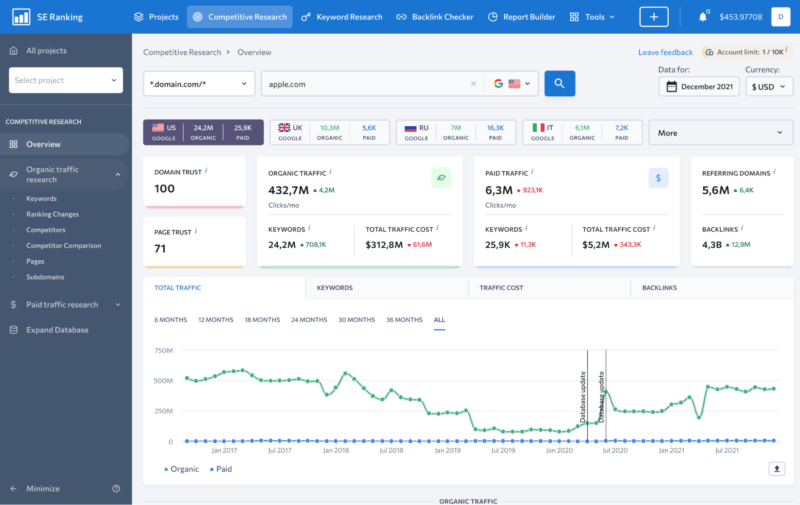The width and height of the screenshot is (800, 505).
Task: Open the Select project dropdown
Action: 66,80
